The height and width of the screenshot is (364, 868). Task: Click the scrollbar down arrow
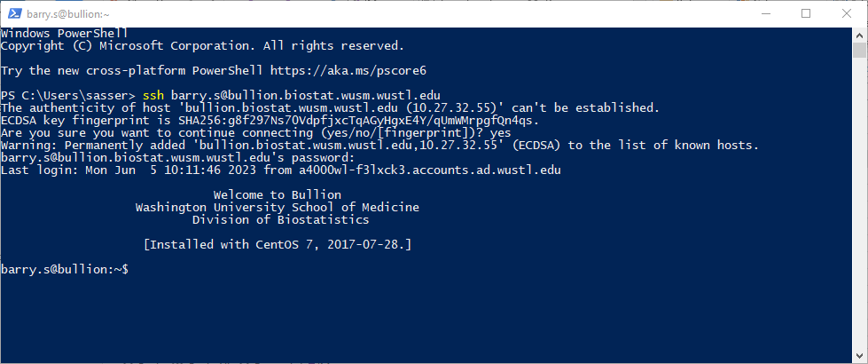(x=859, y=357)
